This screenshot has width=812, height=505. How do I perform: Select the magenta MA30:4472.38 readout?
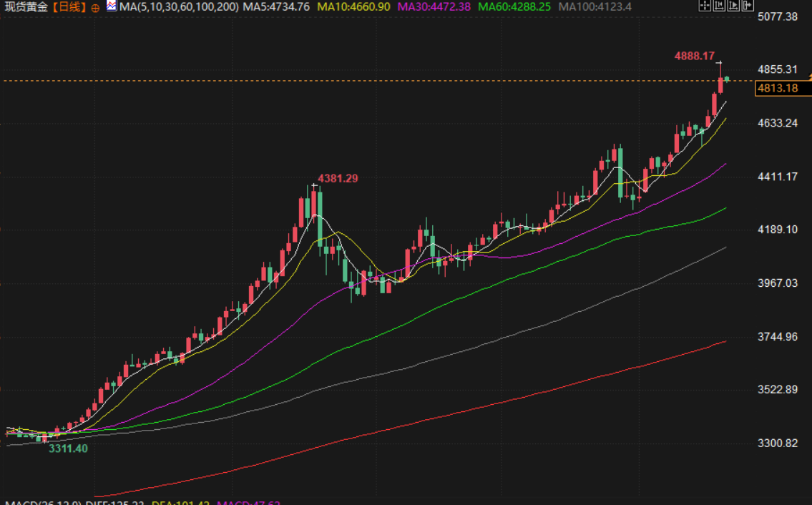pyautogui.click(x=434, y=6)
